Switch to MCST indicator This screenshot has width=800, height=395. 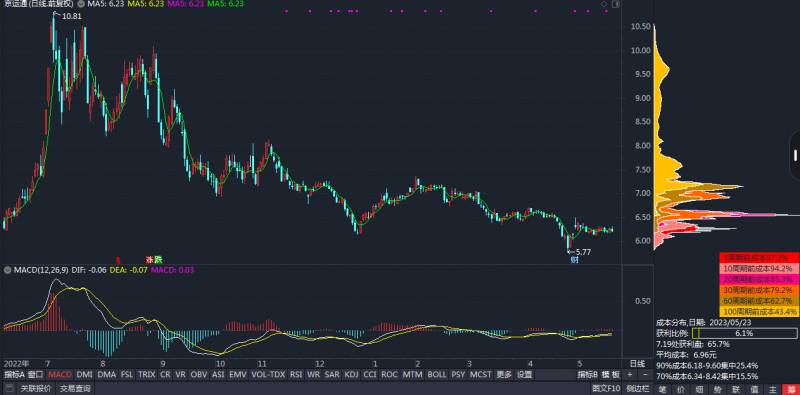point(481,375)
